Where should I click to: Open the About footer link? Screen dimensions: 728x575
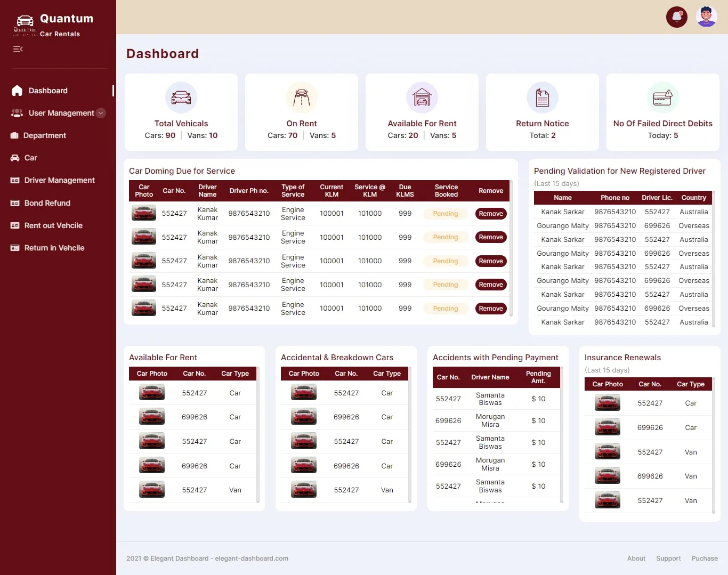[x=636, y=558]
